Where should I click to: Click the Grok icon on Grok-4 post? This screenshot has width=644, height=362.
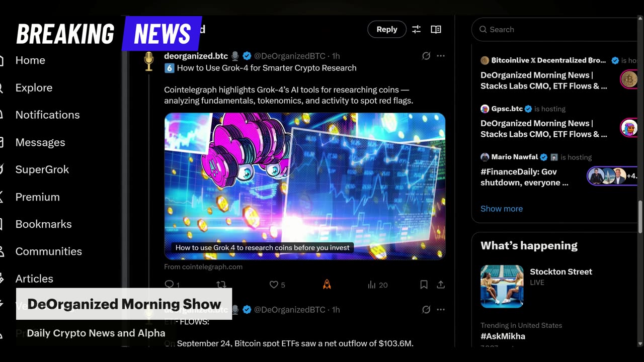(426, 56)
